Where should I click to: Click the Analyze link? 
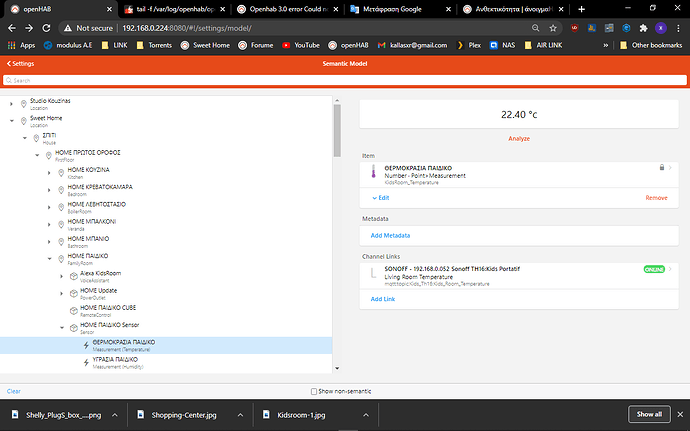(x=519, y=138)
